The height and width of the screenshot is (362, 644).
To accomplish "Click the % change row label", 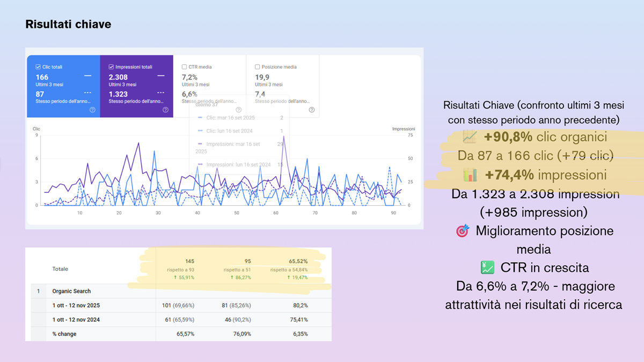I will (x=64, y=334).
